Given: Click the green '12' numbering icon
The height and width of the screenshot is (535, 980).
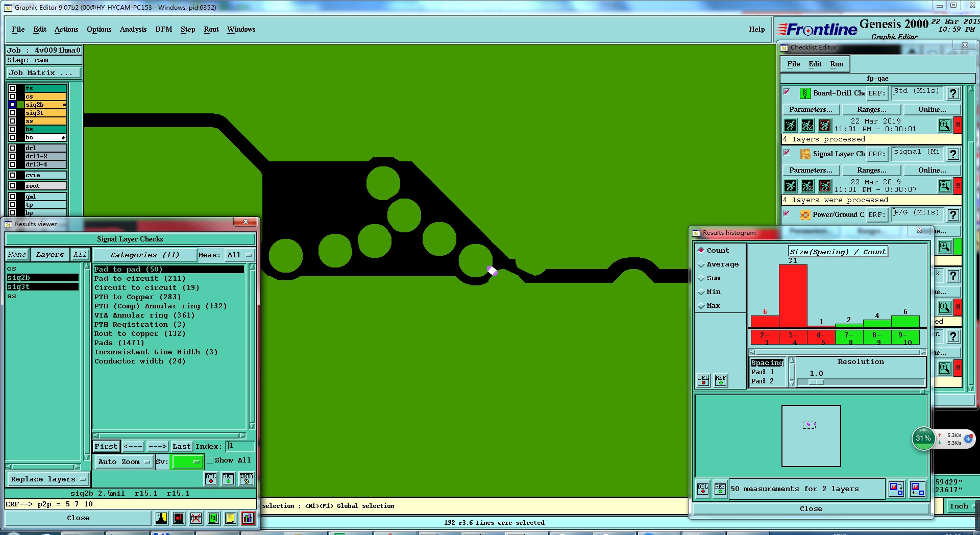Looking at the screenshot, I should (x=213, y=518).
